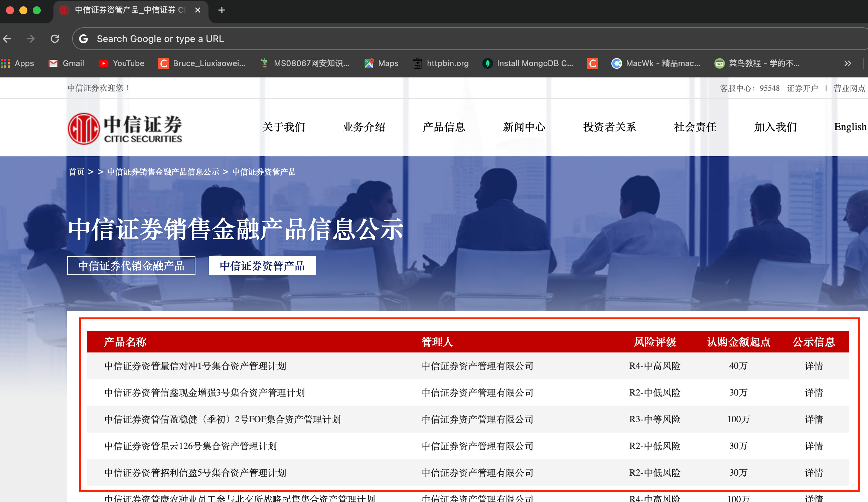Click the 认购金额起点 column header
868x502 pixels.
pos(738,342)
